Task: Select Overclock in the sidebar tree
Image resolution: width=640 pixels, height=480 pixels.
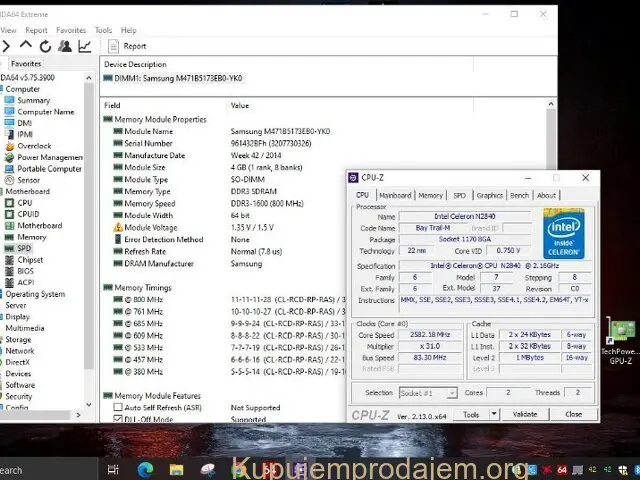Action: coord(33,146)
